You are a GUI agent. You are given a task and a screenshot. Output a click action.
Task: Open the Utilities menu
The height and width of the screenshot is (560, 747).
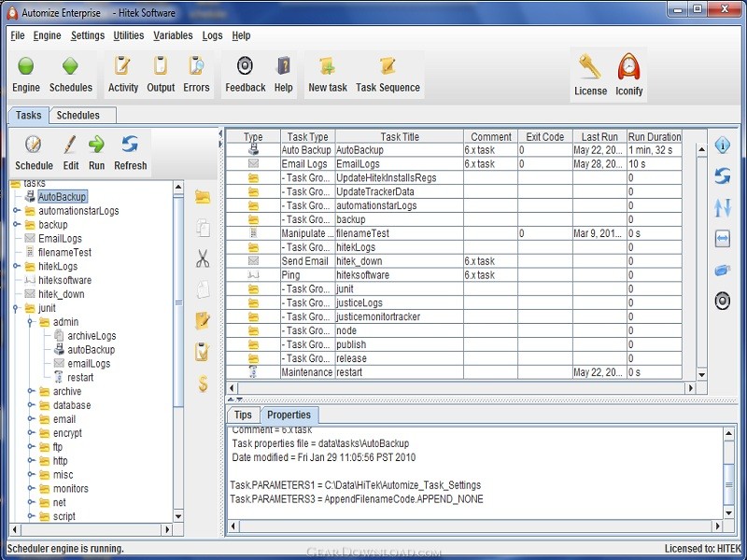tap(129, 35)
